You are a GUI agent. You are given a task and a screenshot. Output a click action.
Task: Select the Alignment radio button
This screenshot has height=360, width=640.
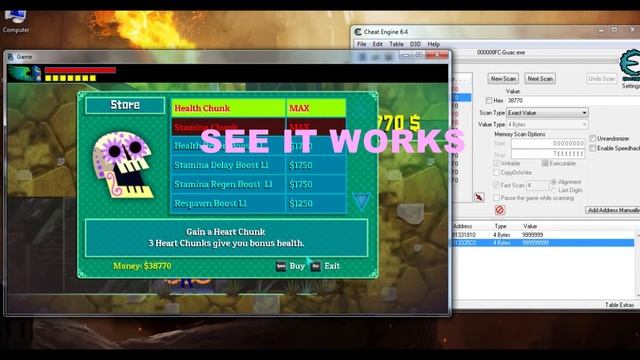tap(554, 182)
